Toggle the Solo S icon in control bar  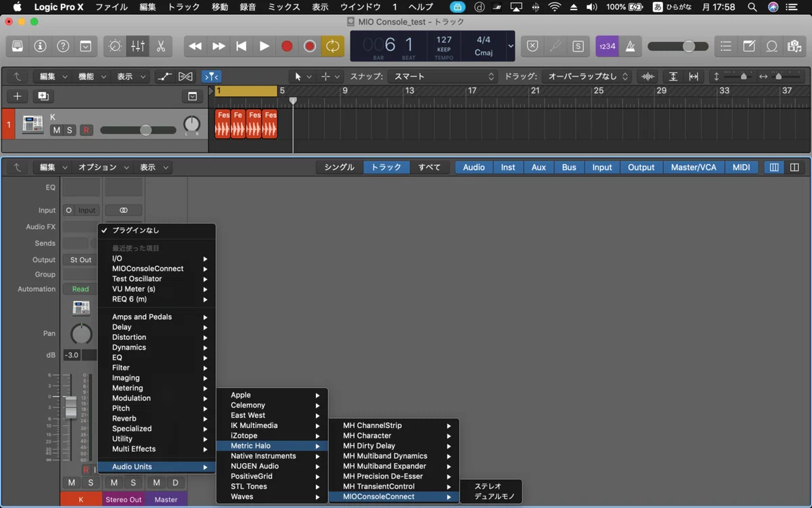[x=578, y=46]
